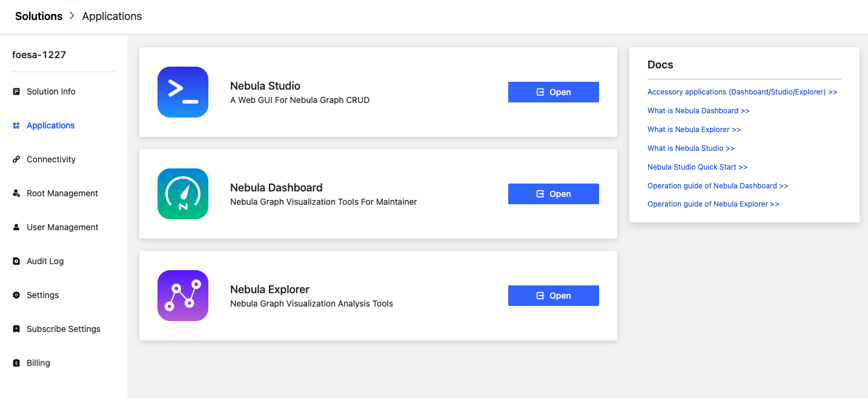868x398 pixels.
Task: Click the Nebula Dashboard gauge app icon
Action: pos(183,194)
